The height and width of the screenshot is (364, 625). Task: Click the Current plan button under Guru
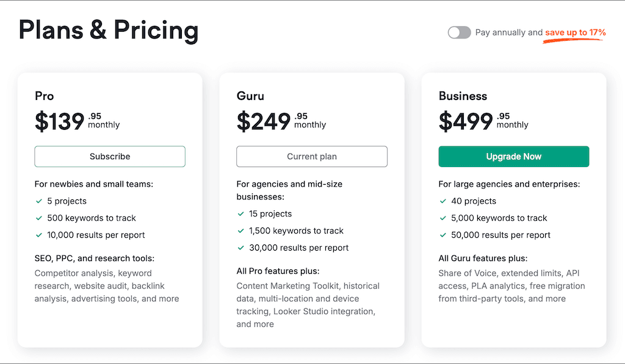point(311,156)
